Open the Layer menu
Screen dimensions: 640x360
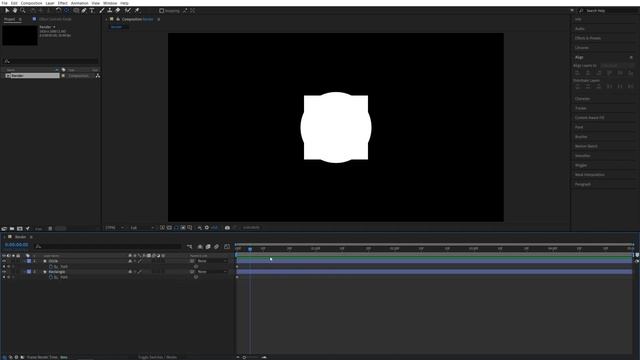50,3
